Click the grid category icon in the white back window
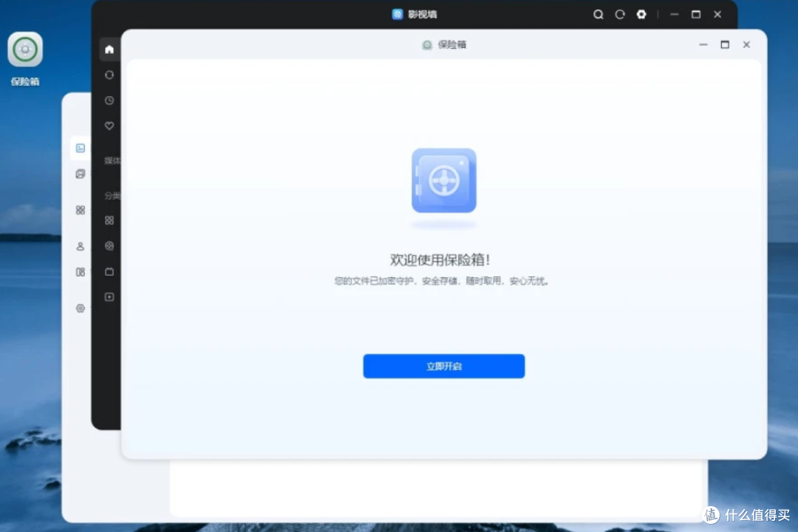Screen dimensions: 798x532 (81, 211)
